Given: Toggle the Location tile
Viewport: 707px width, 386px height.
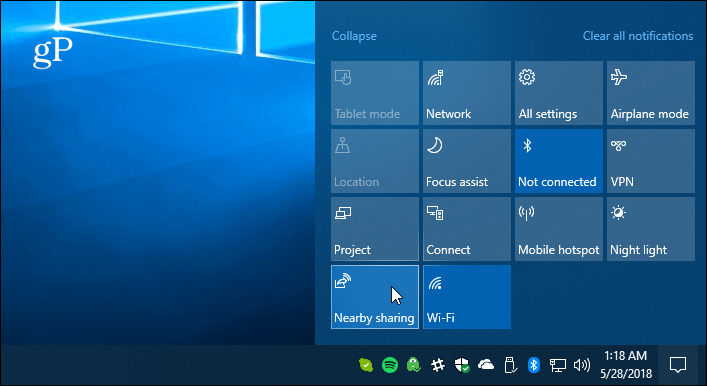Looking at the screenshot, I should coord(375,161).
